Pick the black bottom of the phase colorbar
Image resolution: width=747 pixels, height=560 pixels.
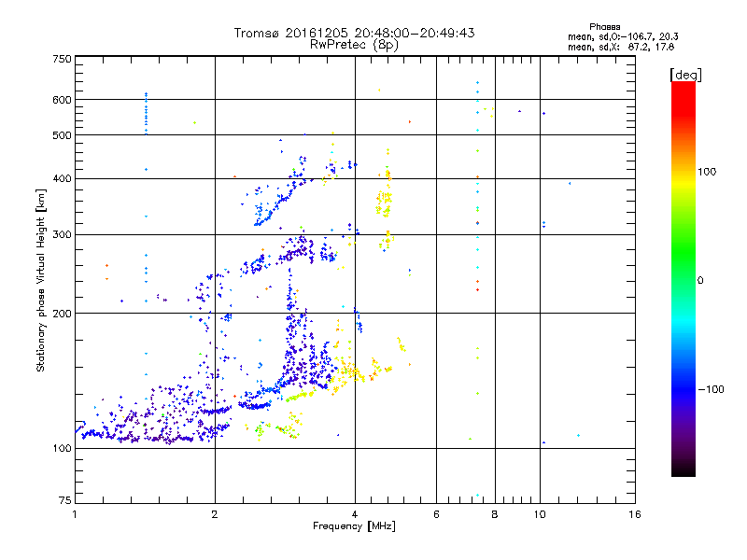pos(684,469)
